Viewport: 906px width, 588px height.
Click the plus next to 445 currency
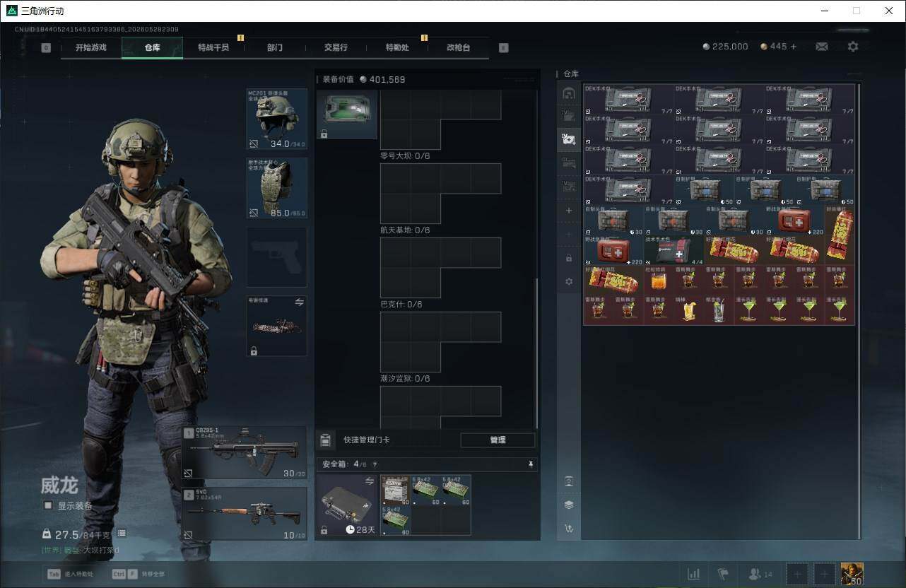click(x=793, y=47)
